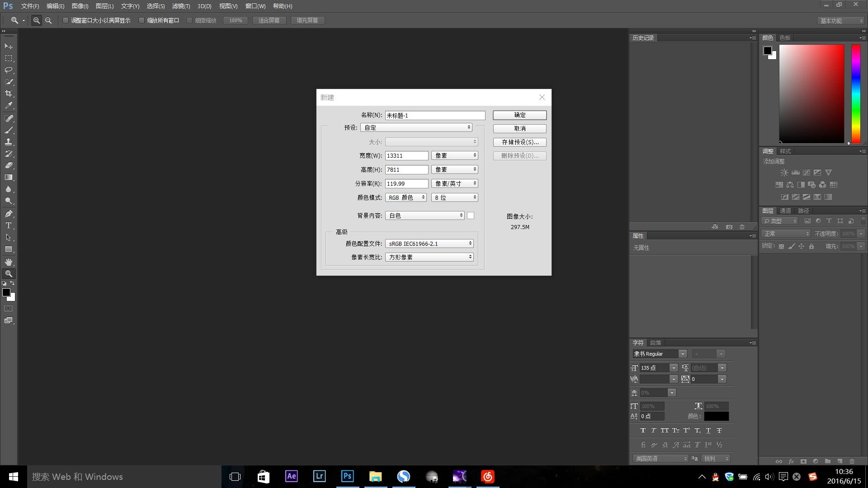Open the 文件(F) menu
The height and width of the screenshot is (488, 868).
[30, 6]
